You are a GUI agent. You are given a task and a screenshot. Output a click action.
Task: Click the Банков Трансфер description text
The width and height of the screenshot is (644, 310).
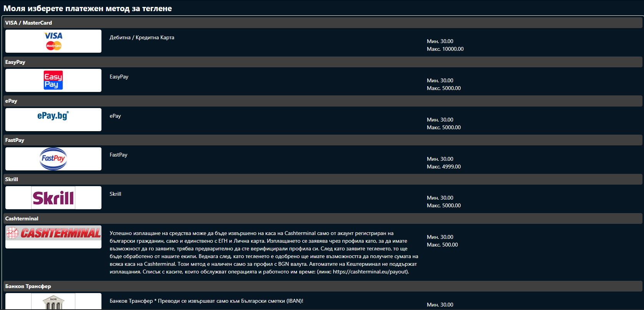pos(206,301)
